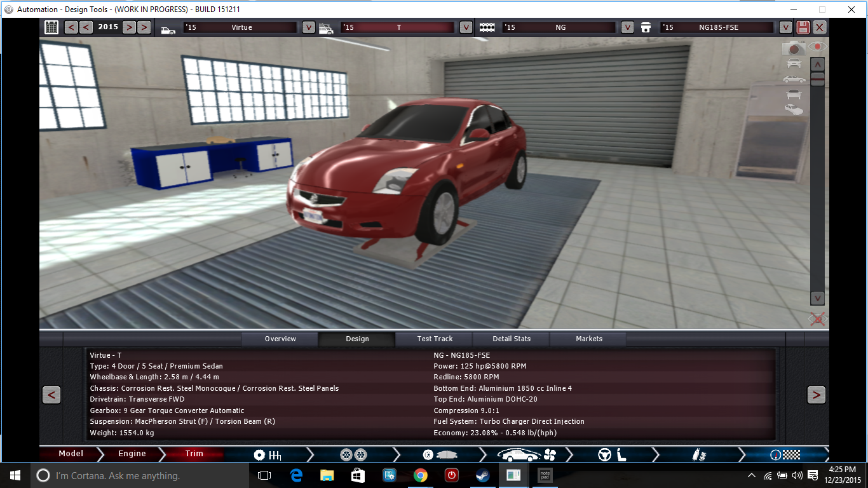The image size is (868, 488).
Task: Expand the NG engine family dropdown
Action: 627,27
